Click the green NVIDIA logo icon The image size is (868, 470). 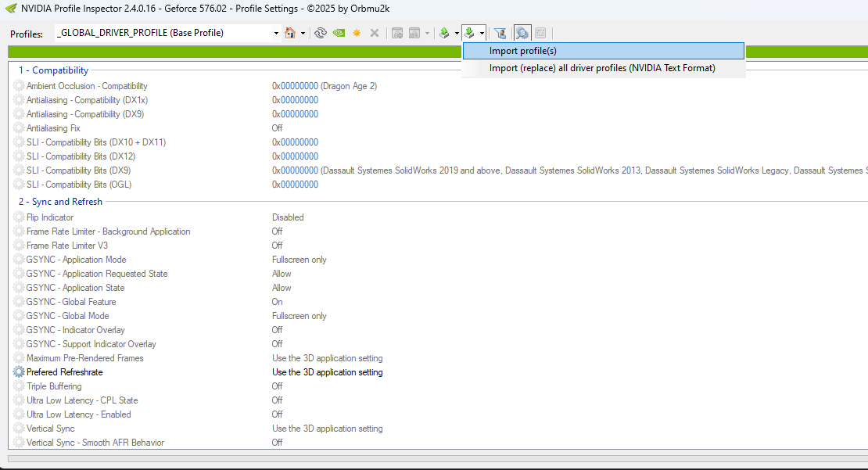pyautogui.click(x=339, y=33)
